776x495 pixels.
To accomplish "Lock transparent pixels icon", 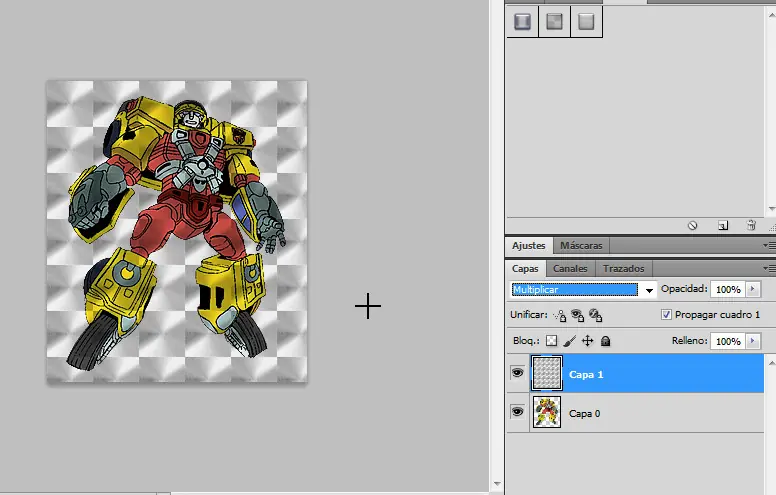I will coord(551,341).
